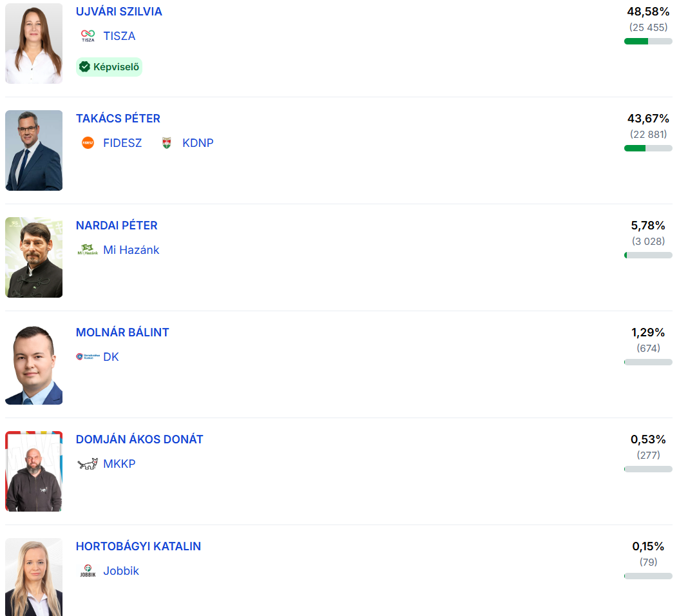Open Takács Péter's candidate link
The height and width of the screenshot is (616, 688).
(118, 119)
